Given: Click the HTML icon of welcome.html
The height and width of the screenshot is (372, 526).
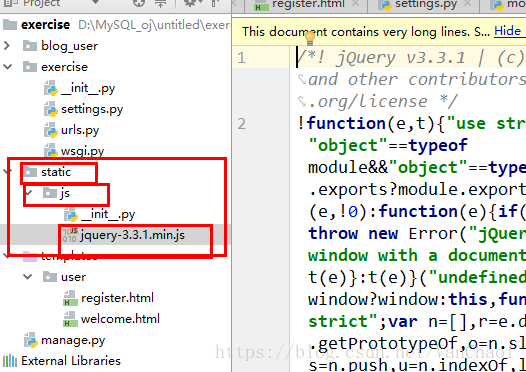Looking at the screenshot, I should click(70, 319).
